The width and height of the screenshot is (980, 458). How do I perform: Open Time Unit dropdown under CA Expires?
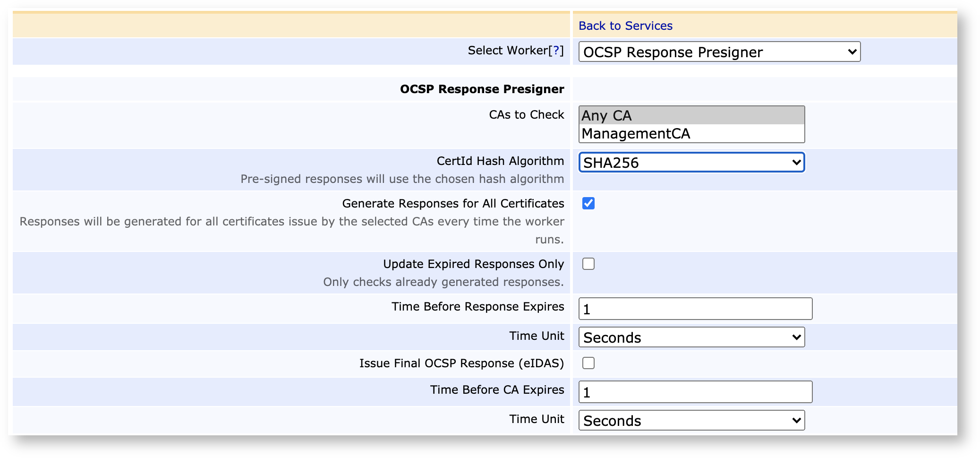point(691,421)
